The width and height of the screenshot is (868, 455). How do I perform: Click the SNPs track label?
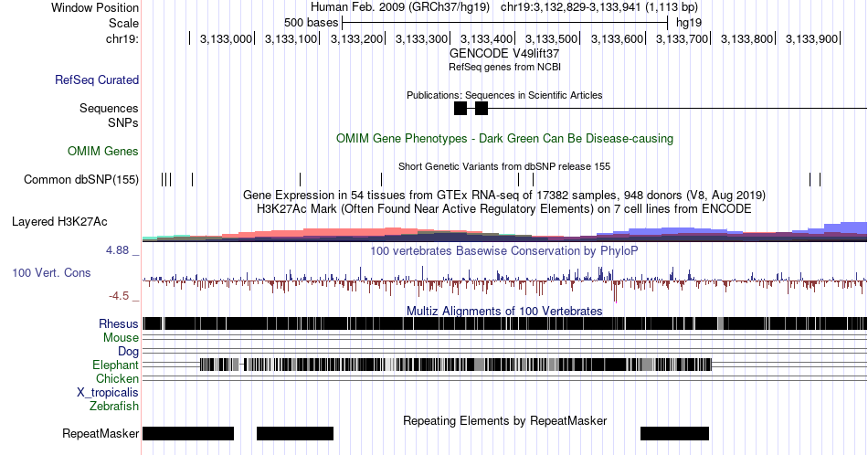pos(123,122)
